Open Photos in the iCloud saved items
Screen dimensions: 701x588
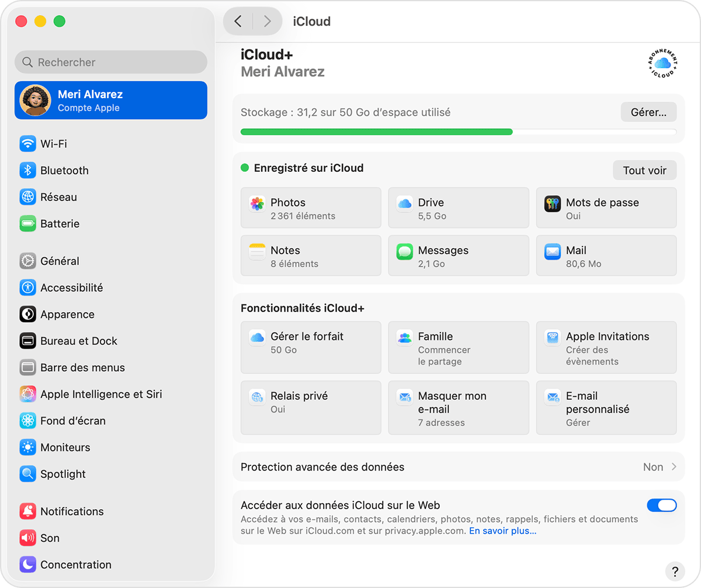[310, 207]
